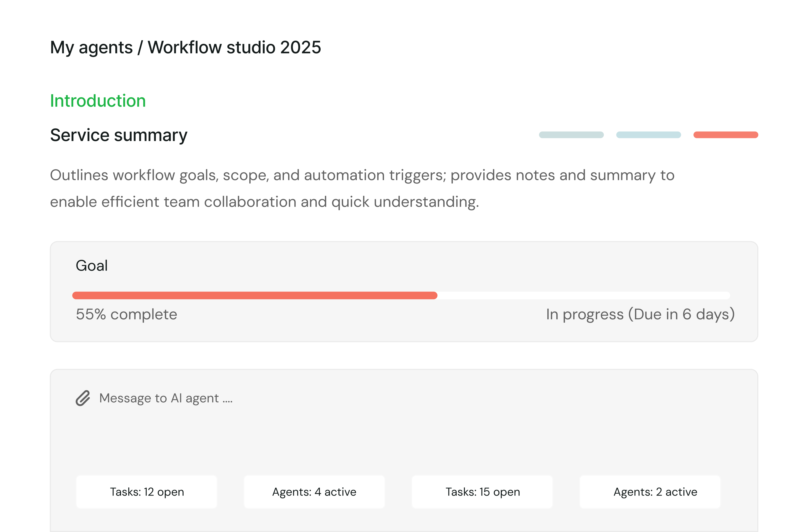Open the Introduction section heading
The height and width of the screenshot is (532, 800).
tap(98, 101)
